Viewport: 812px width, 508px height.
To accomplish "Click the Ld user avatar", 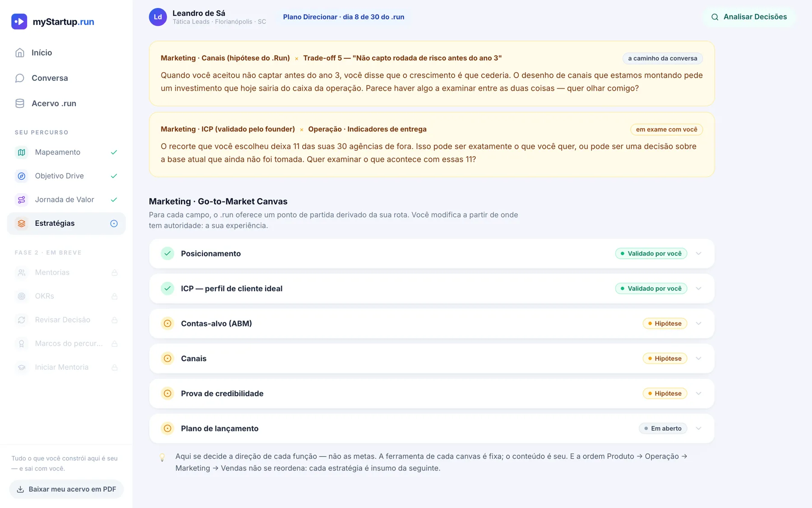I will [x=158, y=17].
